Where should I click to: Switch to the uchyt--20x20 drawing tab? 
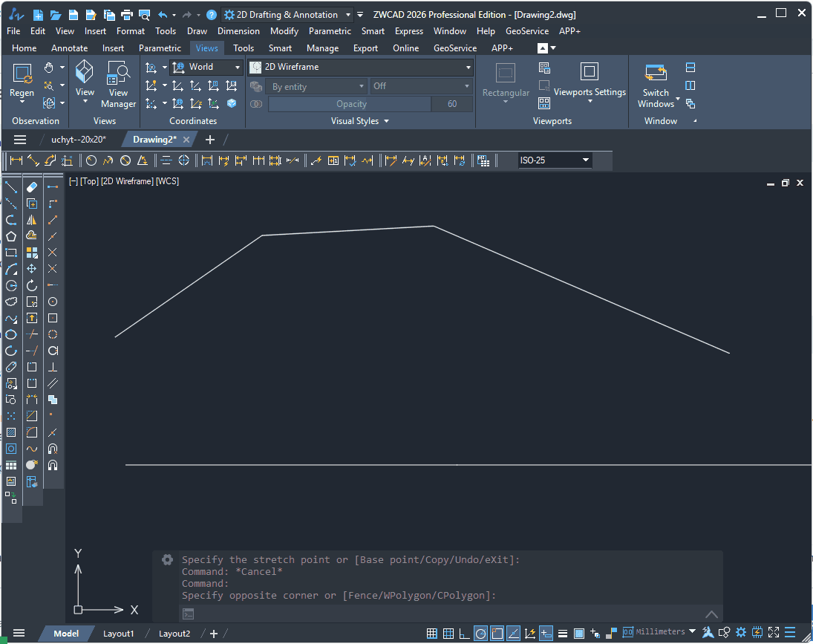pos(78,140)
